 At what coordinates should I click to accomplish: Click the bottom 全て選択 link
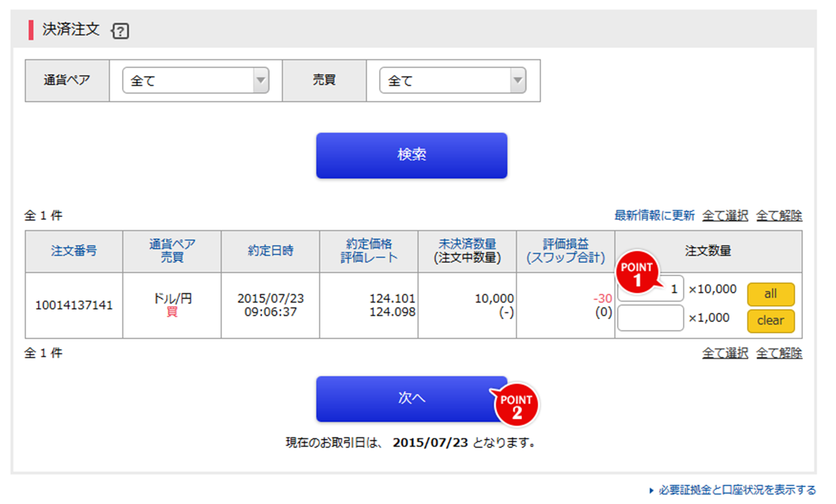(725, 353)
